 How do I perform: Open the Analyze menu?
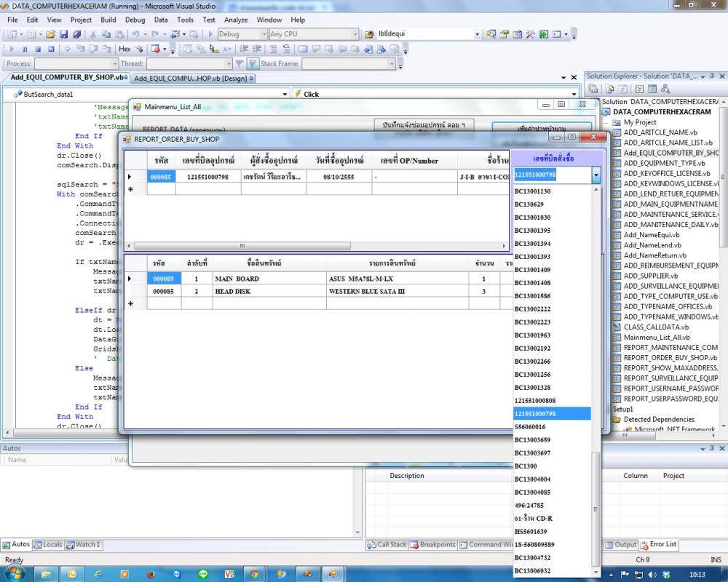tap(236, 20)
